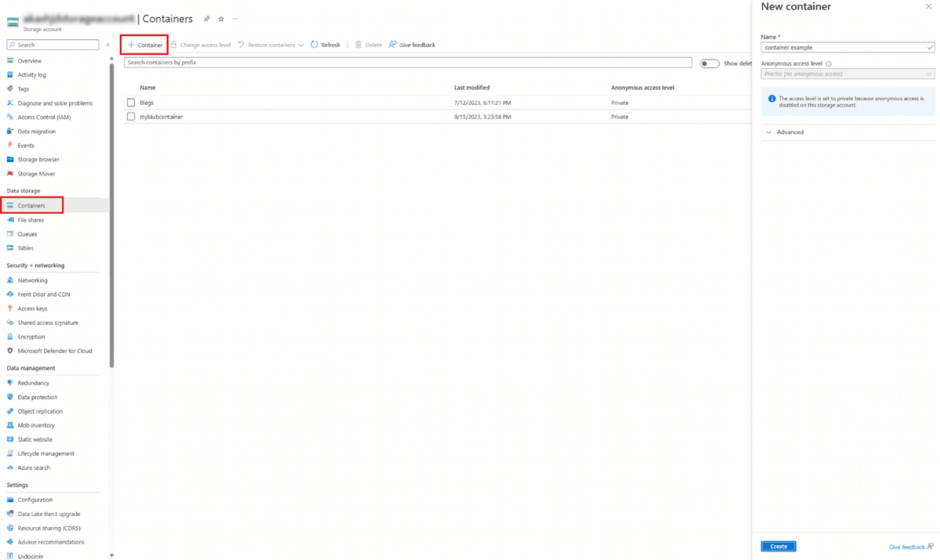This screenshot has width=940, height=560.
Task: Open the Azure search icon
Action: (10, 468)
